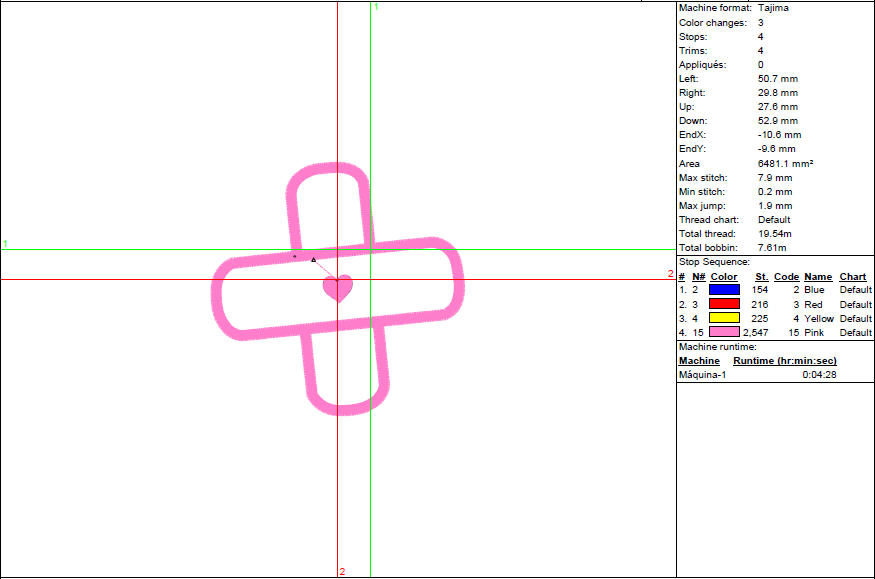Click the small diamond start point marker
The height and width of the screenshot is (579, 875).
tap(294, 256)
